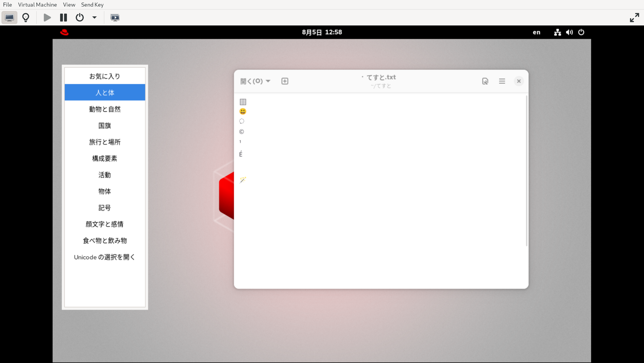Select お気に入り favorites category
644x363 pixels.
[105, 76]
